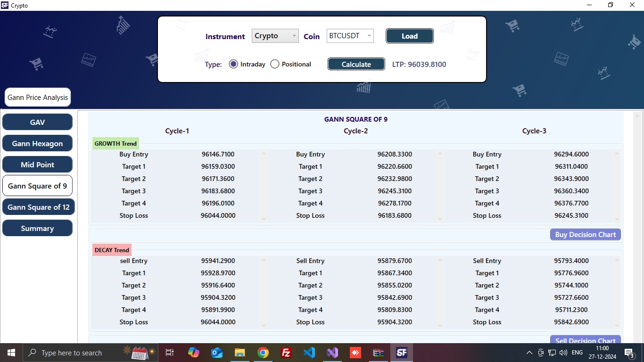Launch Visual Studio Code from the taskbar
This screenshot has height=362, width=644.
tap(309, 353)
